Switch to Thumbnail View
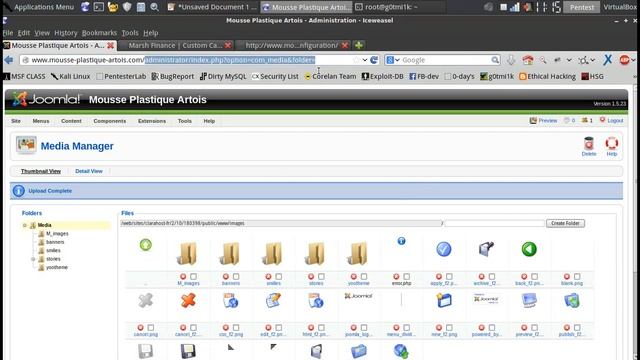The width and height of the screenshot is (640, 360). 41,171
